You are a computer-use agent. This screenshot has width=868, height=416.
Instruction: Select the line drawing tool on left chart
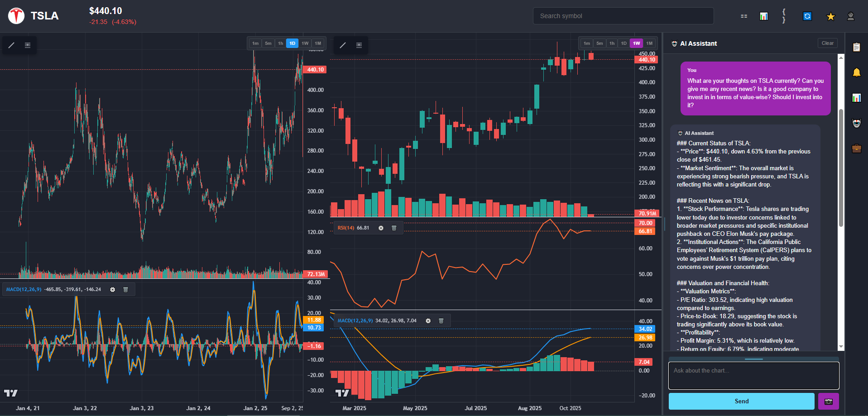tap(11, 45)
